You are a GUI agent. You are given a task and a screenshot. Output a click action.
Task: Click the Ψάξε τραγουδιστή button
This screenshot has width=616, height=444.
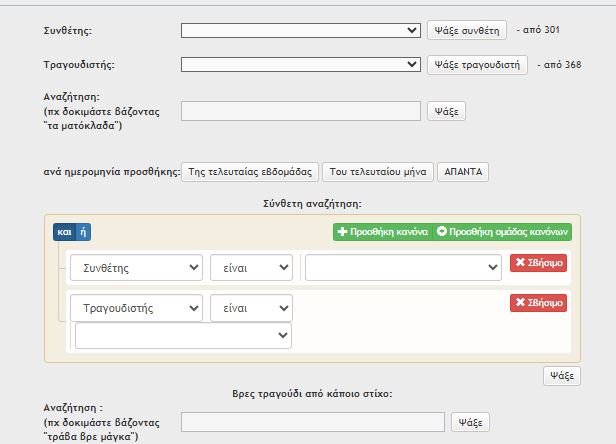click(x=477, y=65)
